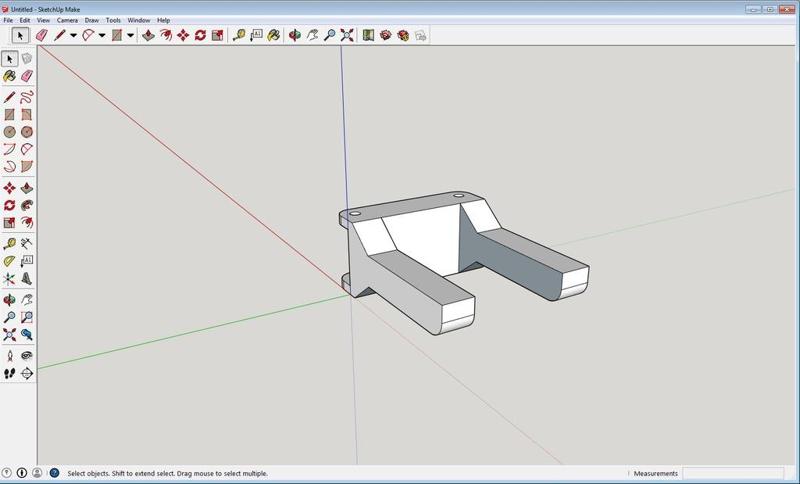Select the Offset tool in top toolbar

pos(218,35)
